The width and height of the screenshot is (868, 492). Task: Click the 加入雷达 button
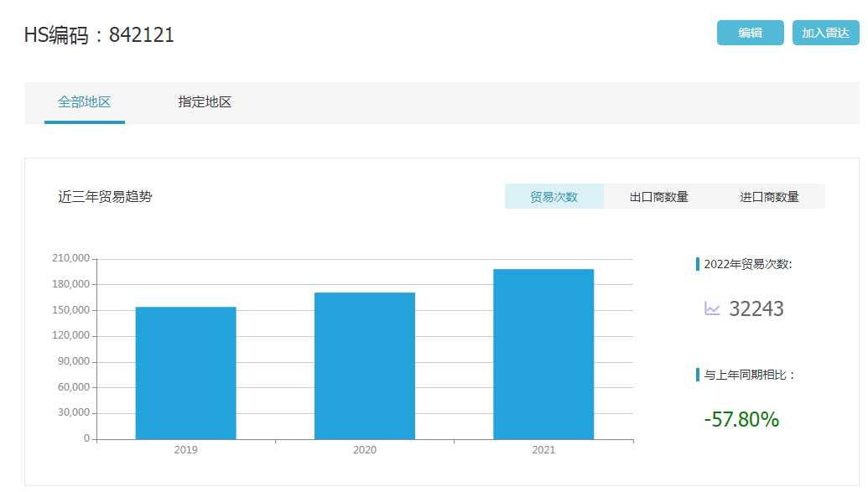tap(825, 33)
